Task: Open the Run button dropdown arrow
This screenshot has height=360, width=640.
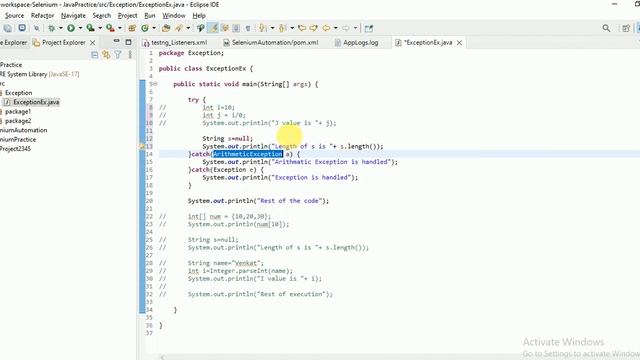Action: (x=80, y=28)
